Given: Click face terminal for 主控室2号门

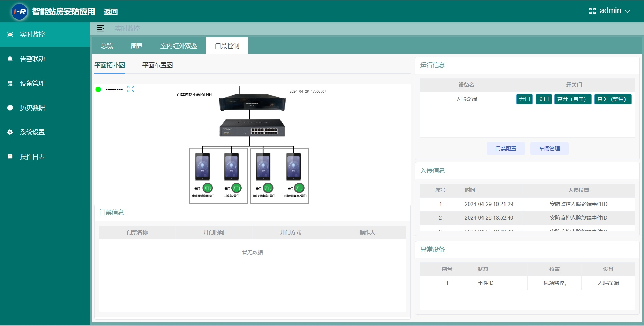Looking at the screenshot, I should click(232, 167).
